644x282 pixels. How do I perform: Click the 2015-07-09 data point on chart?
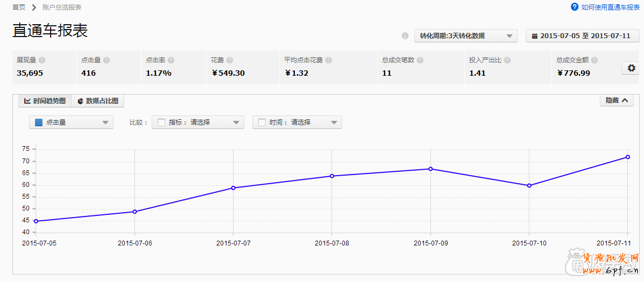coord(430,169)
